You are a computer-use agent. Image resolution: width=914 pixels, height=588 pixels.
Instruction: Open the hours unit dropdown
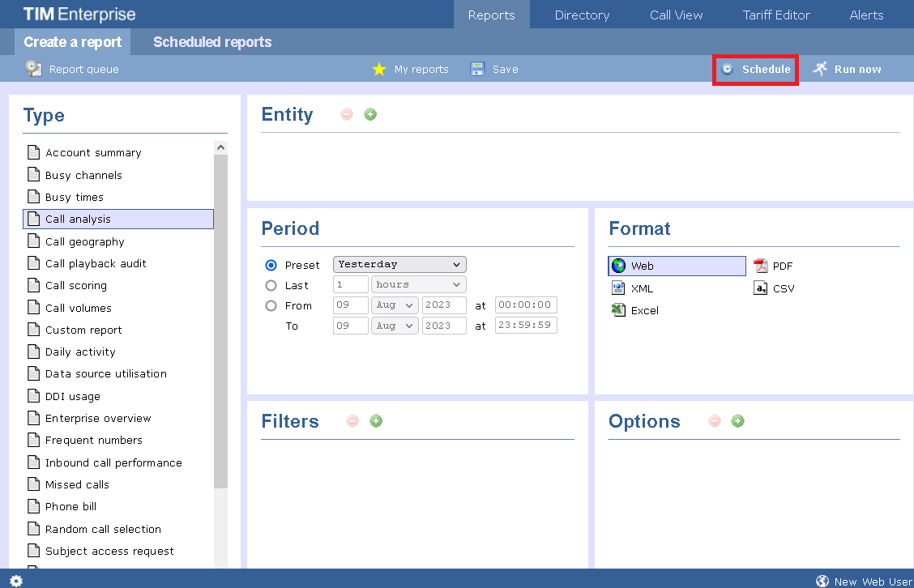(x=418, y=284)
